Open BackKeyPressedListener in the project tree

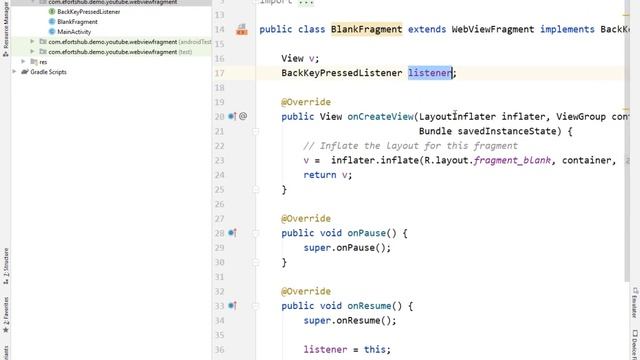[x=89, y=12]
